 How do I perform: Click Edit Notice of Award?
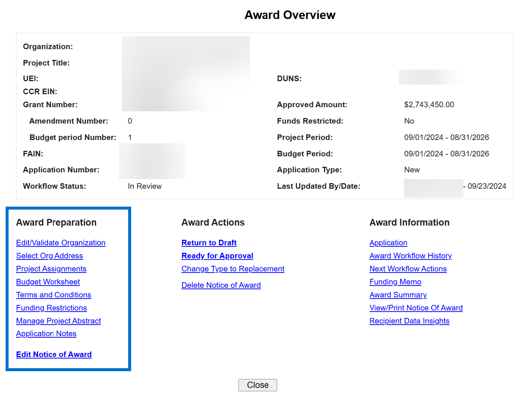[54, 354]
